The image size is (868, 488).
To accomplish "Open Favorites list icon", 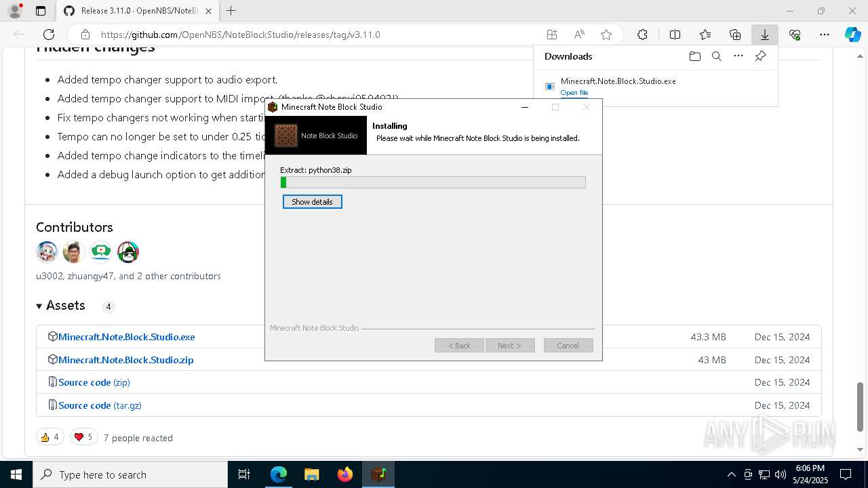I will point(705,35).
